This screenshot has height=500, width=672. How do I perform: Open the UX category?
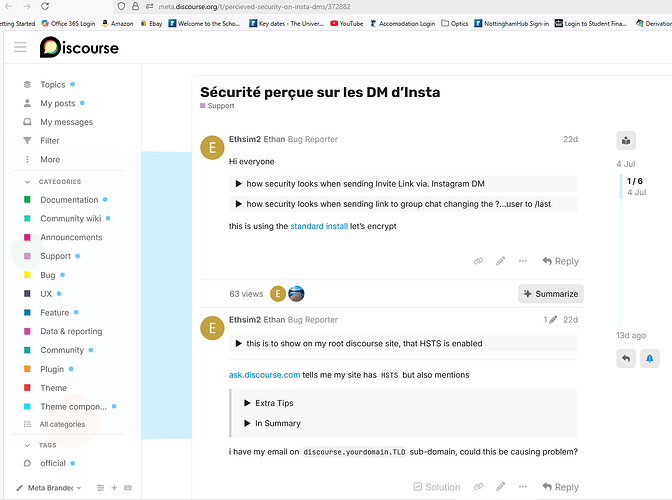click(x=46, y=294)
